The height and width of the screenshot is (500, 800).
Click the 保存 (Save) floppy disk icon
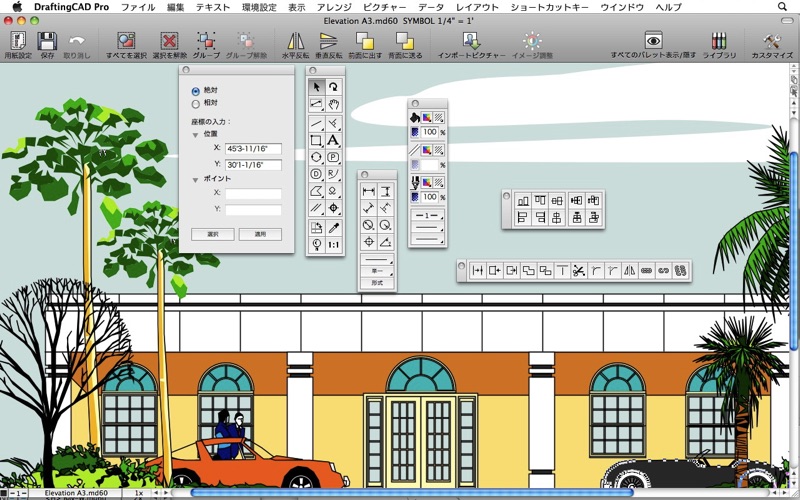click(47, 42)
